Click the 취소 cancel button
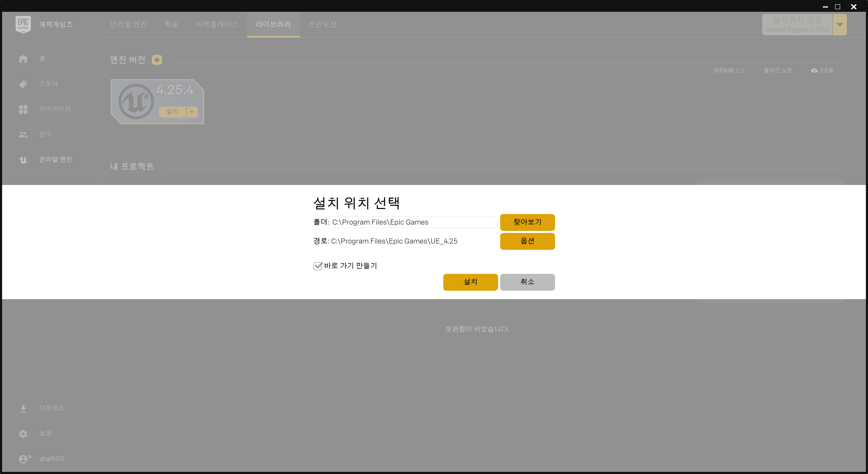The image size is (868, 474). [x=527, y=282]
